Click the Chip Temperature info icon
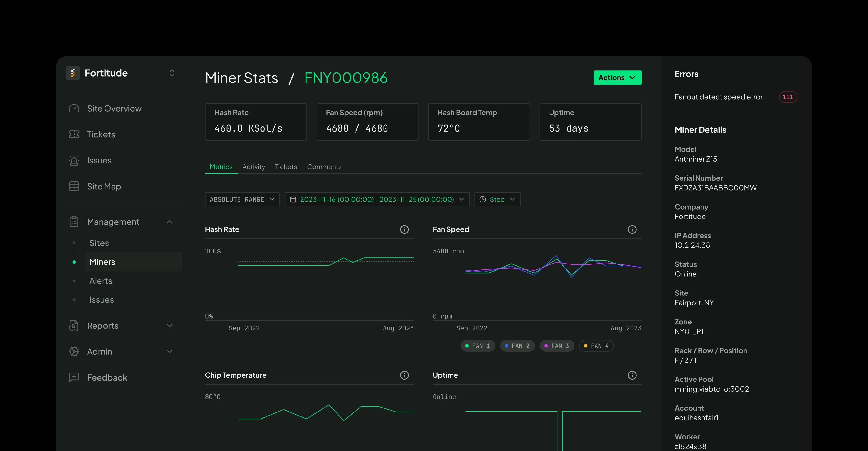Image resolution: width=868 pixels, height=451 pixels. click(x=404, y=375)
